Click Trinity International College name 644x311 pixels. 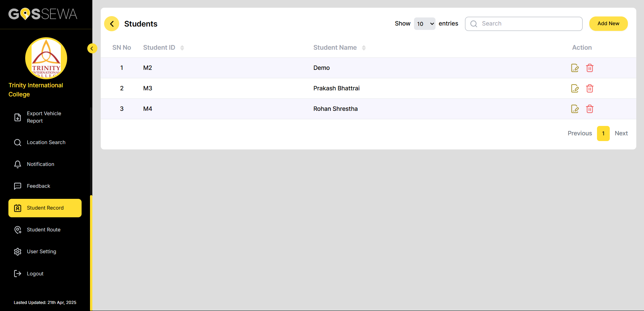point(36,90)
